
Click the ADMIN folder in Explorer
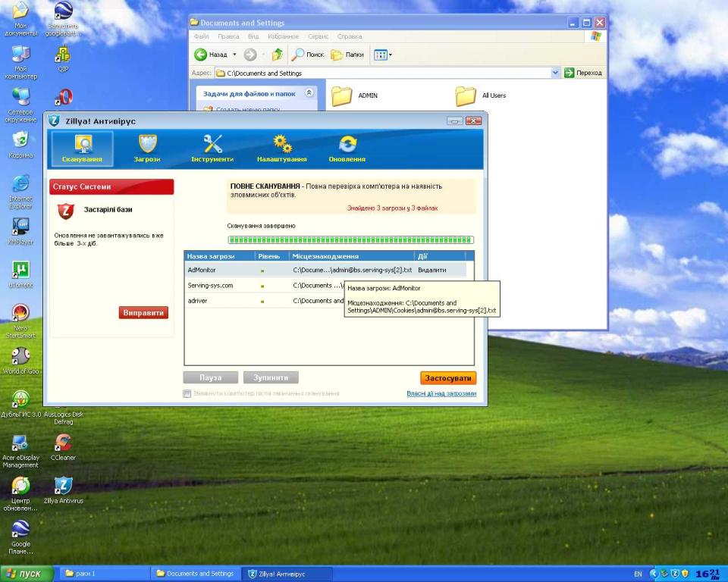(x=343, y=95)
